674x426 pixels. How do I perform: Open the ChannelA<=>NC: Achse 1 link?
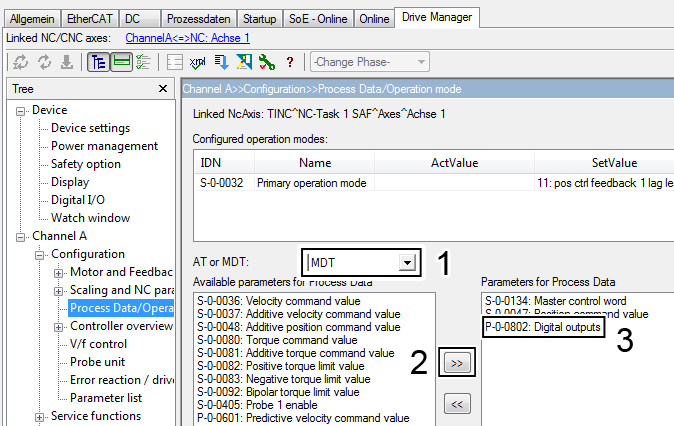pos(187,38)
